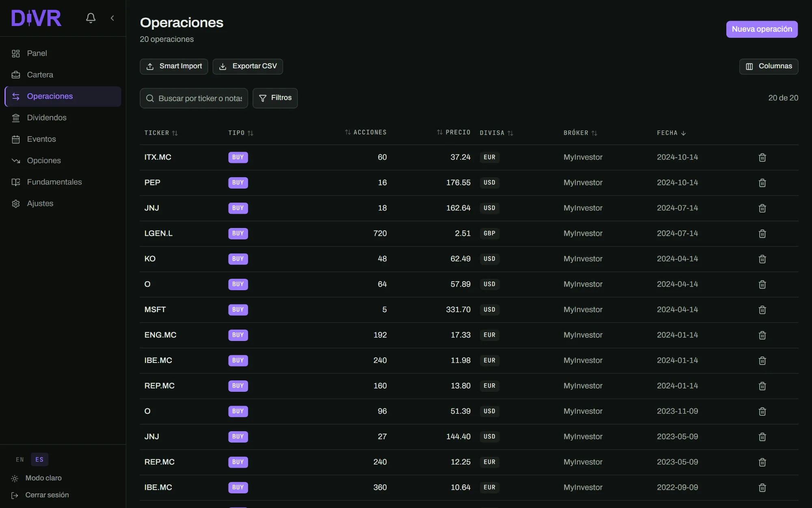Image resolution: width=812 pixels, height=508 pixels.
Task: Open Ajustes settings
Action: [63, 204]
